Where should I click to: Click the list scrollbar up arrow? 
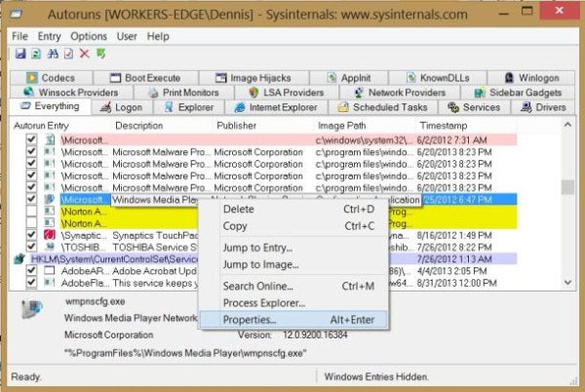coord(567,125)
